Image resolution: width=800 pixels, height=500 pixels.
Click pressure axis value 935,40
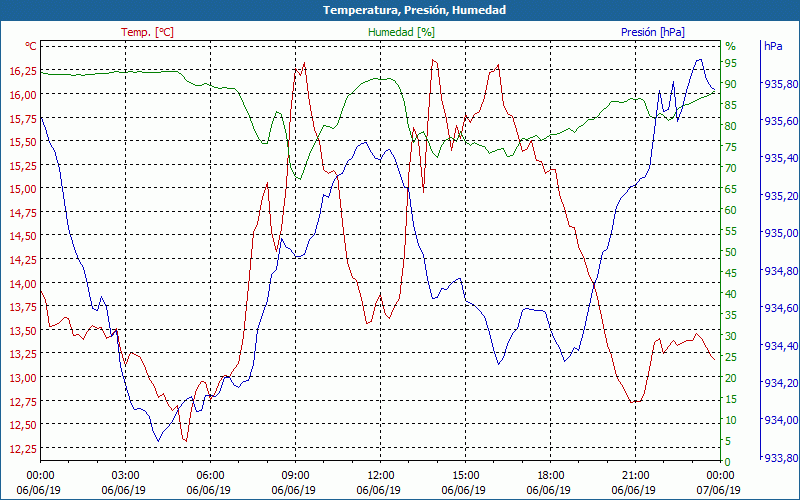tap(781, 158)
